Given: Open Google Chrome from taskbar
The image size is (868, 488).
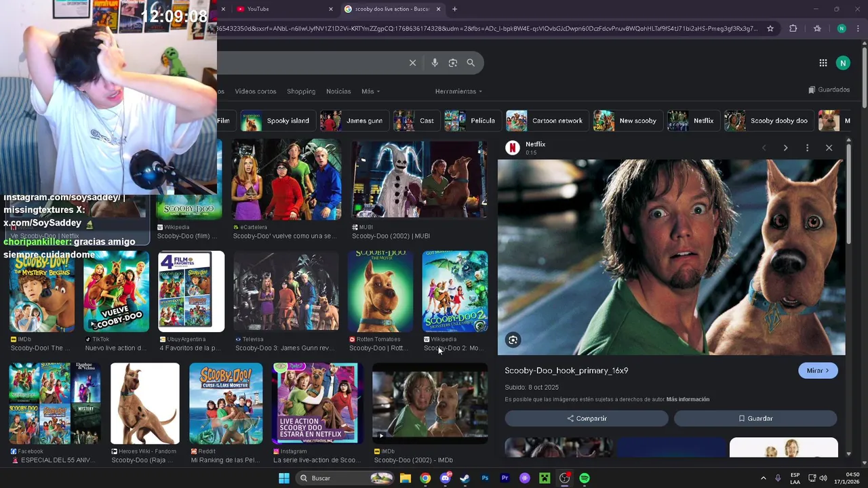Looking at the screenshot, I should click(x=425, y=479).
